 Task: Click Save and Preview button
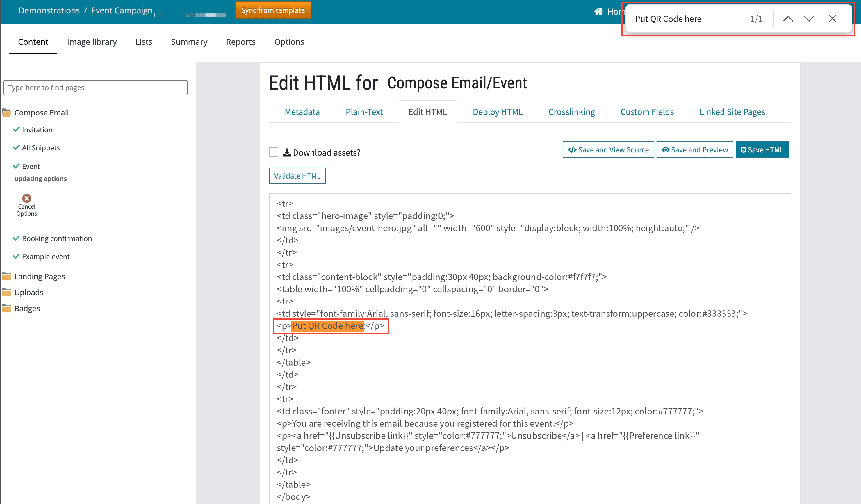click(x=694, y=150)
